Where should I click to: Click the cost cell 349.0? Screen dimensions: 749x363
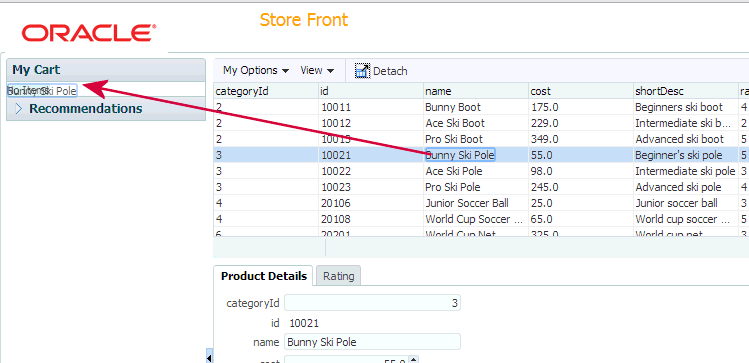pos(545,139)
